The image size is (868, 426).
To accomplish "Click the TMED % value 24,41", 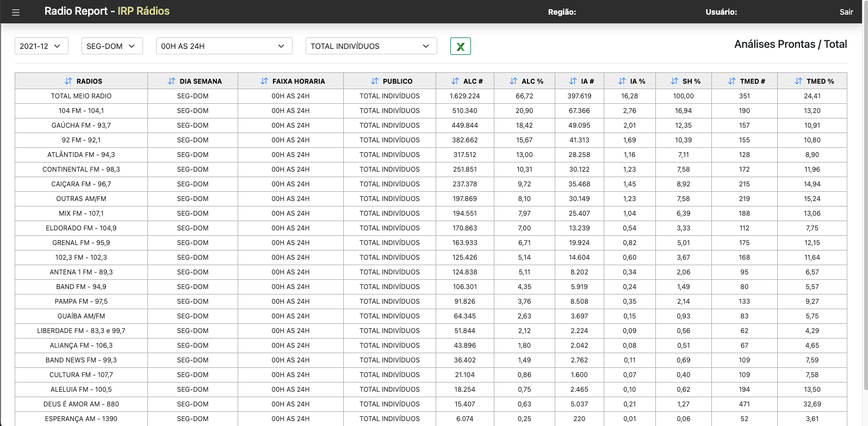I will click(812, 96).
